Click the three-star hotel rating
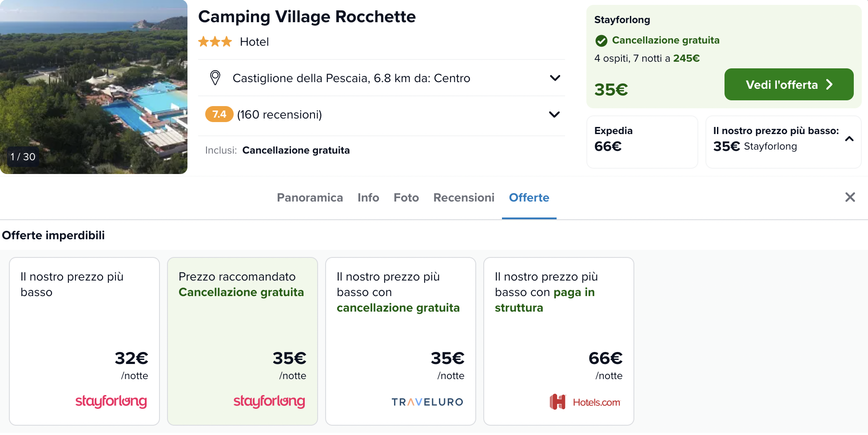868x435 pixels. 215,42
